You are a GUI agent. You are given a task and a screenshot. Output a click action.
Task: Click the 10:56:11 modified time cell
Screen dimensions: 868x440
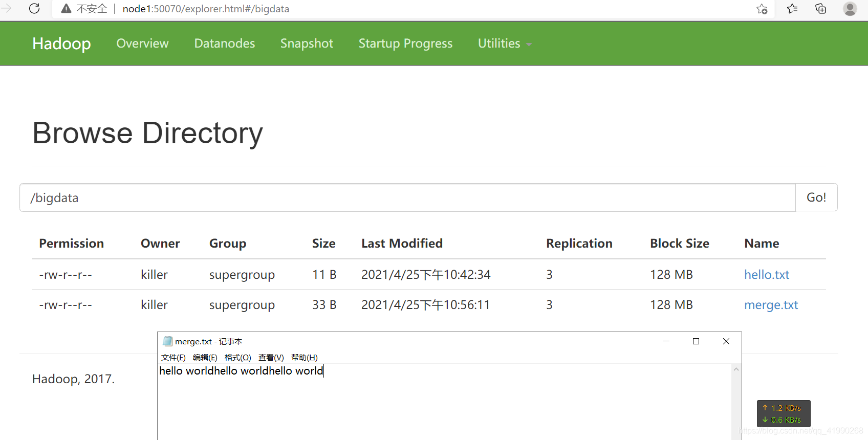[x=426, y=305]
